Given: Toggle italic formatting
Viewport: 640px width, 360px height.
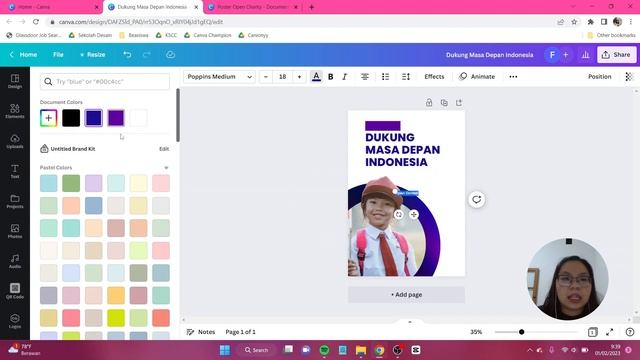Looking at the screenshot, I should [x=344, y=77].
